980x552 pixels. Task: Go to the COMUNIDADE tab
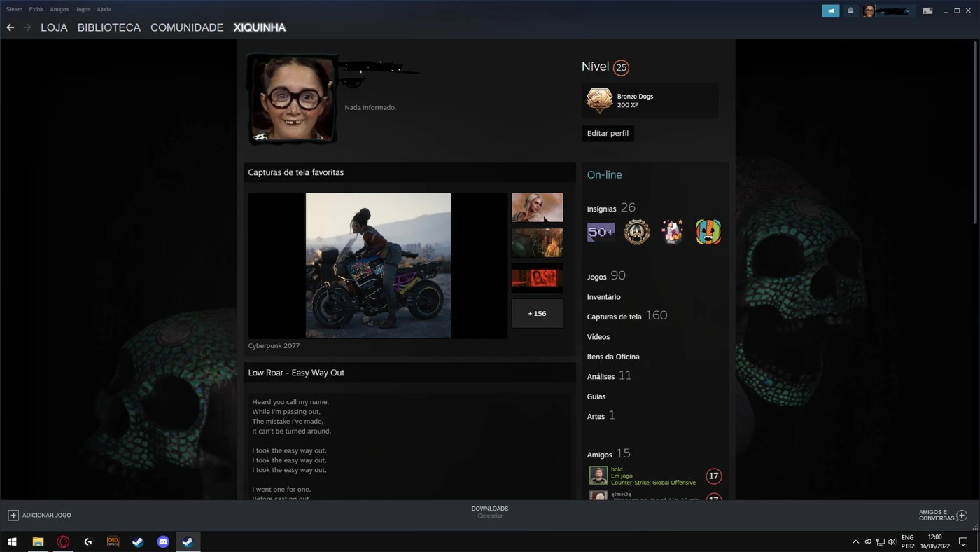coord(187,27)
